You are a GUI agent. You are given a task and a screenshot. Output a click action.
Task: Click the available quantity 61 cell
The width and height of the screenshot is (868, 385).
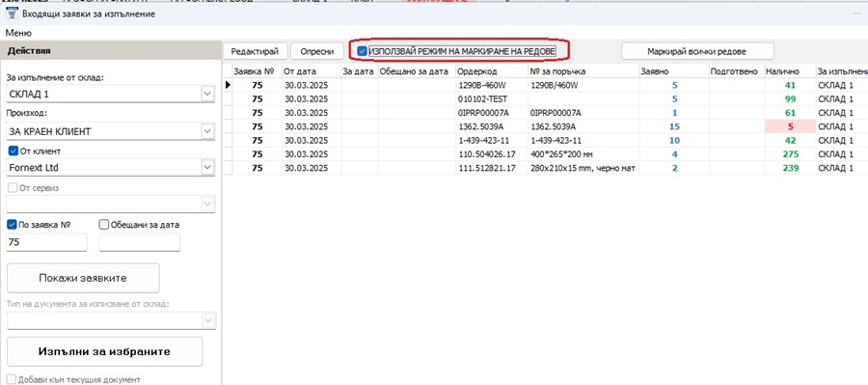(789, 113)
